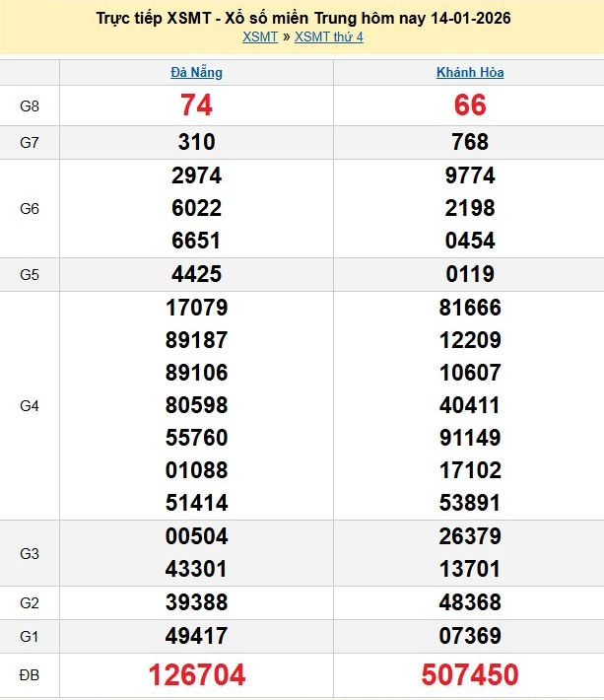Select G2 number 39388
604x700 pixels.
196,602
